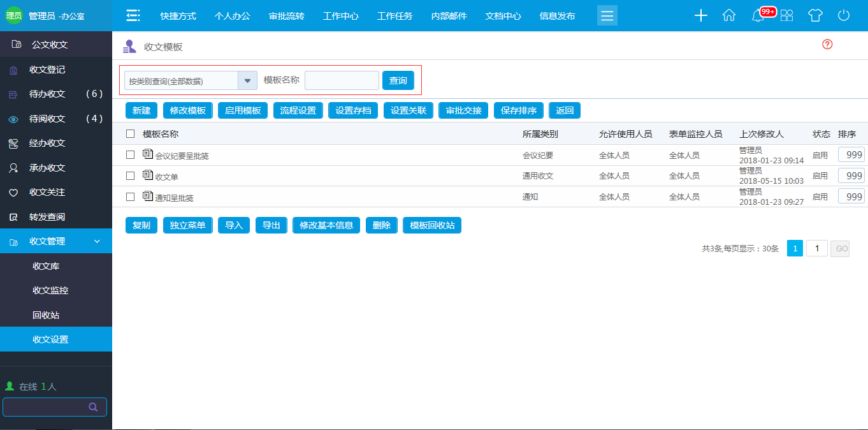Open the notifications bell with 99+ badge
Screen dimensions: 868x430
(x=757, y=17)
